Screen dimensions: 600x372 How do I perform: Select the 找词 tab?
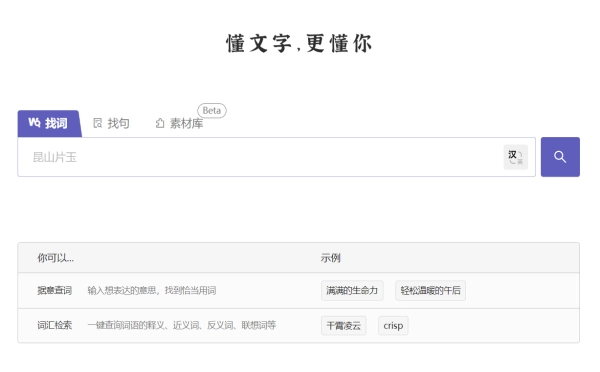pos(49,124)
